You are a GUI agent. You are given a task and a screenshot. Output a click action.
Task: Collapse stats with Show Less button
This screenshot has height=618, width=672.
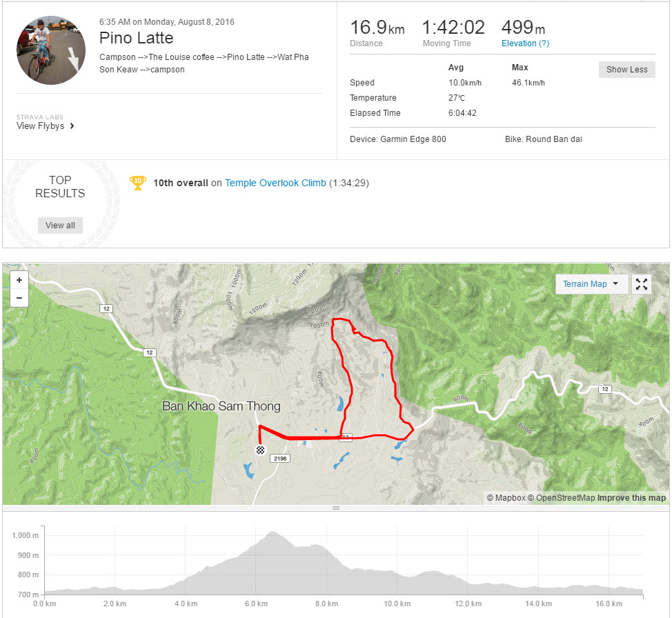(626, 70)
